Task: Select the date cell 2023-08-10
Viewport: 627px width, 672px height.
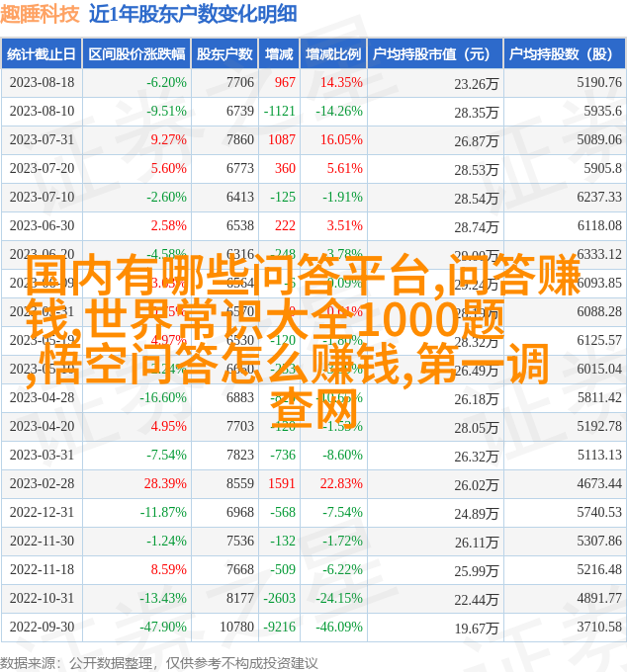Action: click(42, 111)
